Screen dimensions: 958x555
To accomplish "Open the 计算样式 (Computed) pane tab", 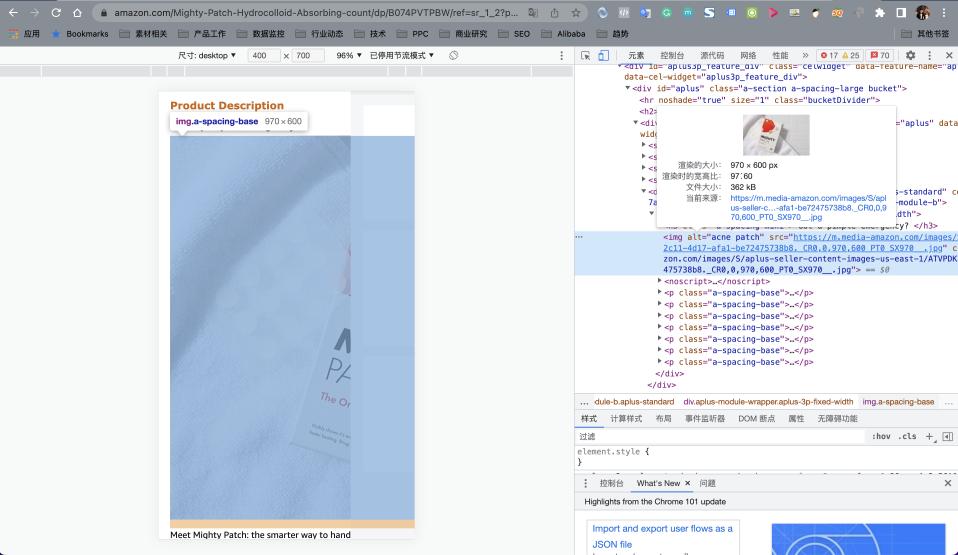I will coord(626,419).
